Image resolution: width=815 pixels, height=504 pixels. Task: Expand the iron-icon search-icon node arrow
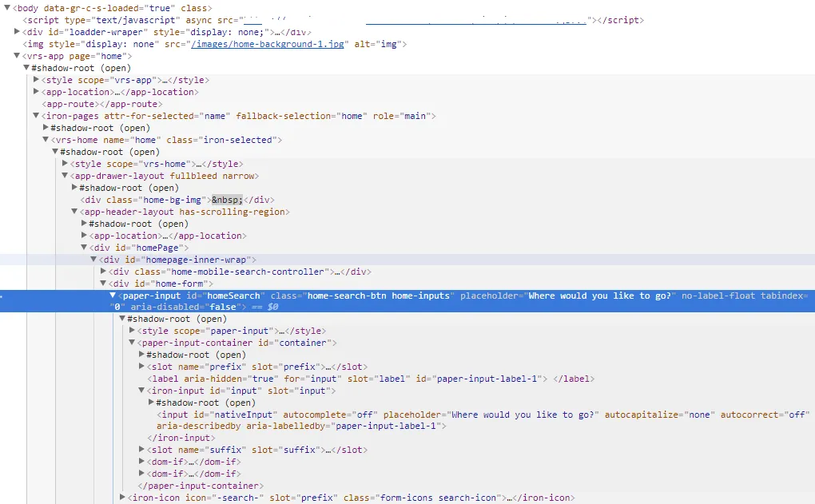(x=122, y=498)
